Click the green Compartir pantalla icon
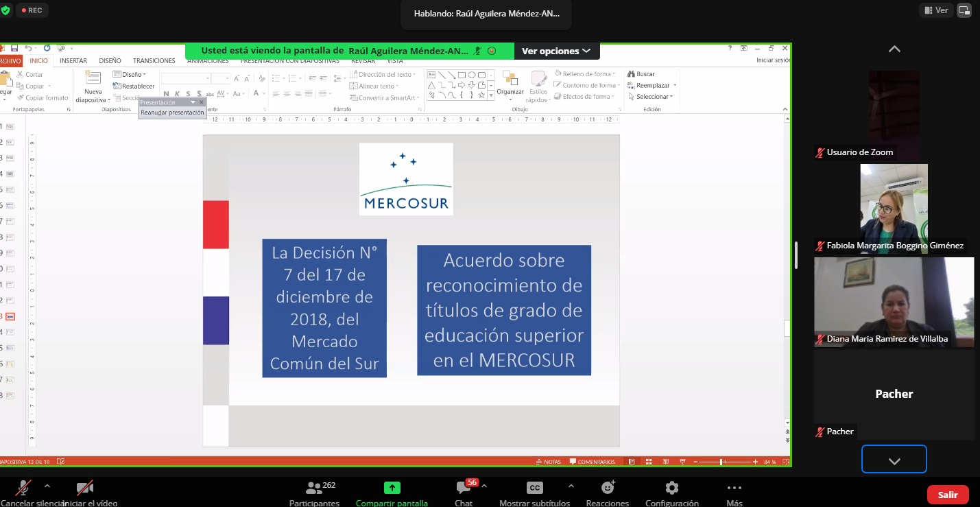980x507 pixels. tap(392, 488)
